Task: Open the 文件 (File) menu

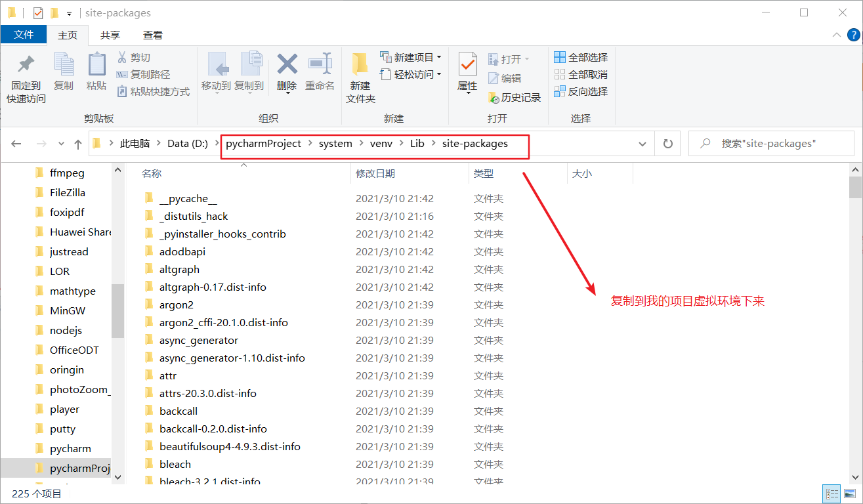Action: [x=24, y=35]
